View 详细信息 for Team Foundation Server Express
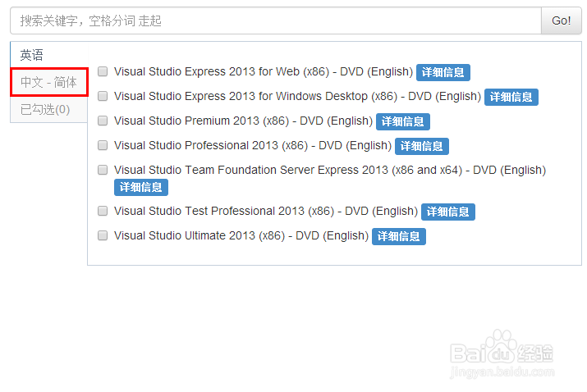Viewport: 587px width, 392px height. coord(140,187)
